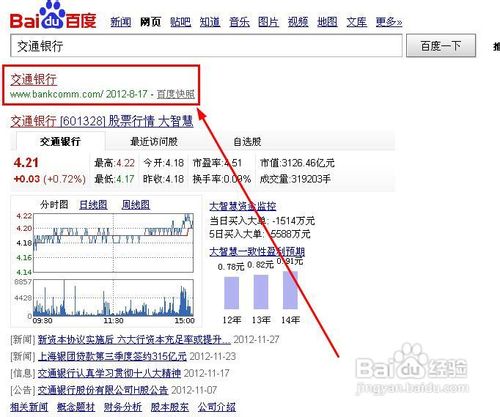Open the 交通银行 official site result
The width and height of the screenshot is (500, 417).
coord(33,79)
